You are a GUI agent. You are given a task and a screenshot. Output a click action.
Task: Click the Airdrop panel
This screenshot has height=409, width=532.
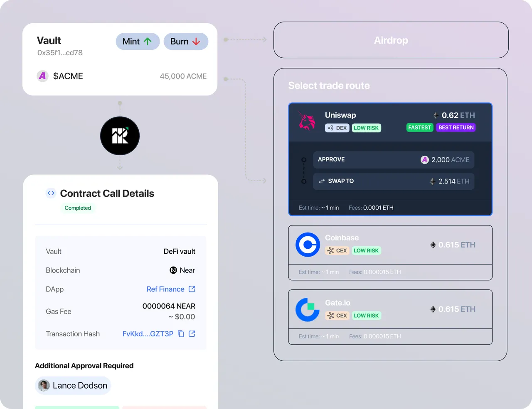click(391, 40)
